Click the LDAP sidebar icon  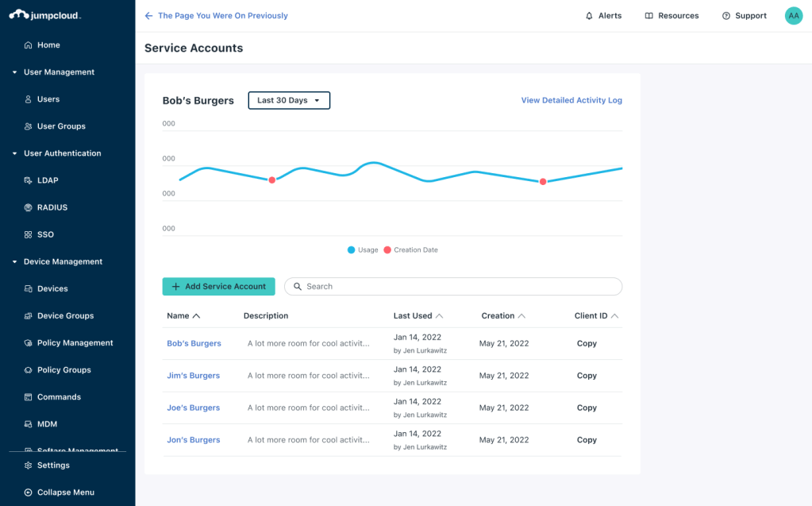pos(29,181)
